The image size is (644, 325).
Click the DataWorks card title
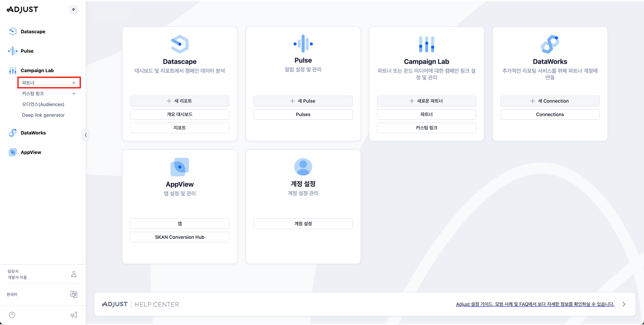[x=550, y=62]
